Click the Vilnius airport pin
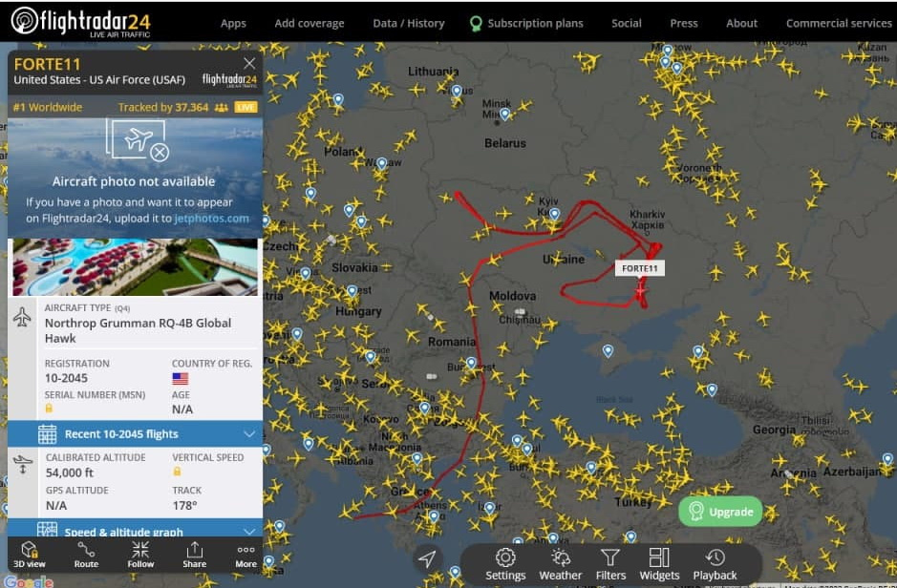Screen dimensions: 897x588 point(456,91)
